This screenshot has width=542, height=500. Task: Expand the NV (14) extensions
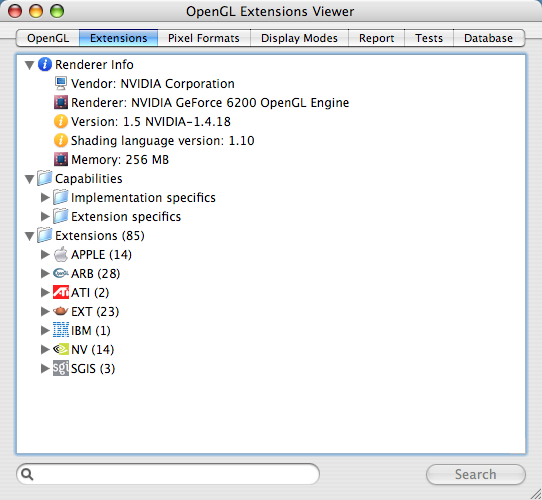(x=45, y=350)
